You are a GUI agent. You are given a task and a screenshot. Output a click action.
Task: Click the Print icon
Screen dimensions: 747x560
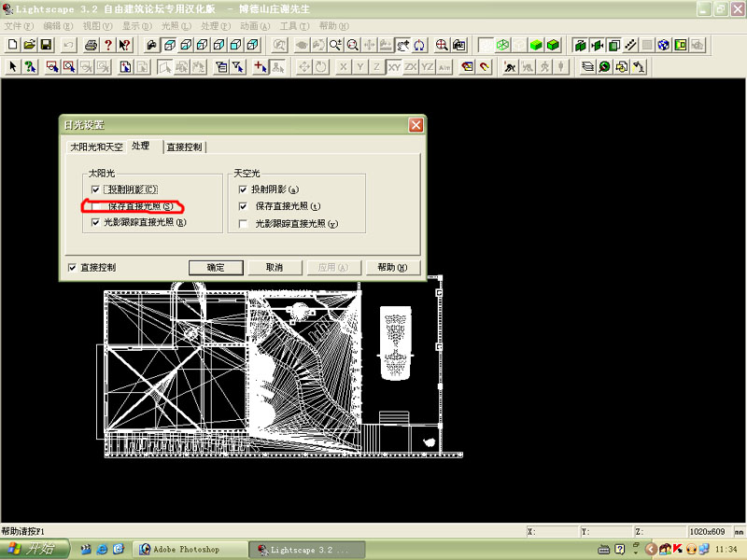point(91,45)
